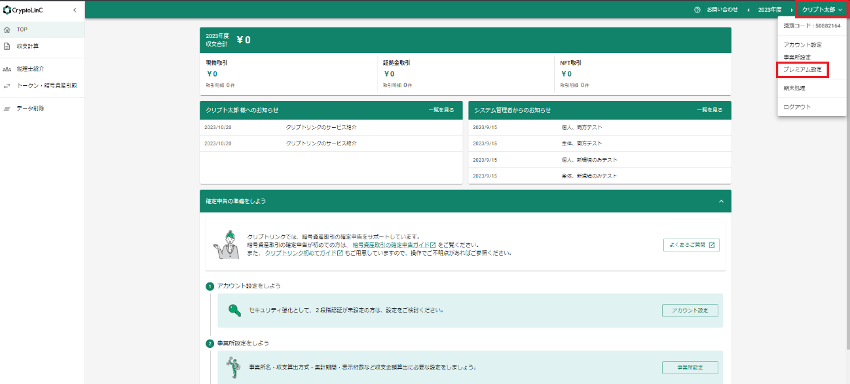Open the 暗号資産取引の確定申告ガイド link
Viewport: 850px width, 384px height.
[394, 245]
